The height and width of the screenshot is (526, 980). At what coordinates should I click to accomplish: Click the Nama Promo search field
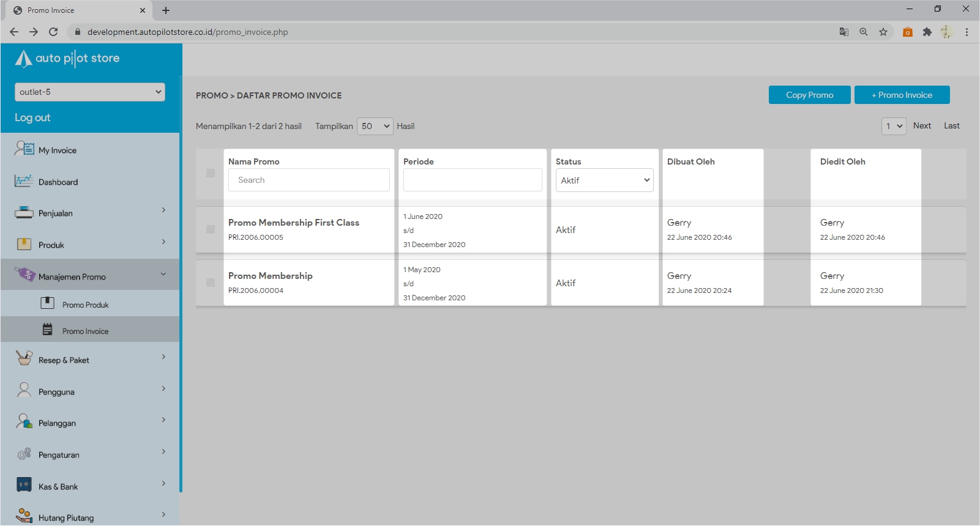coord(309,180)
